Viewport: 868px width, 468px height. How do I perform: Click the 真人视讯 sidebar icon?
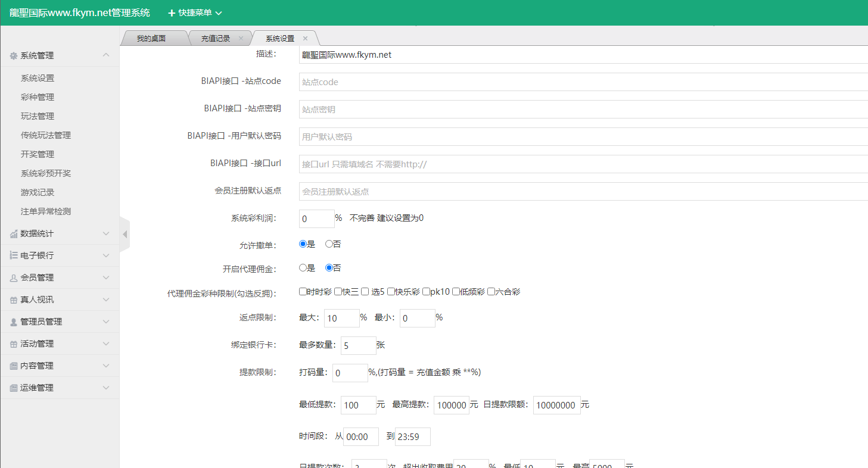(x=15, y=299)
